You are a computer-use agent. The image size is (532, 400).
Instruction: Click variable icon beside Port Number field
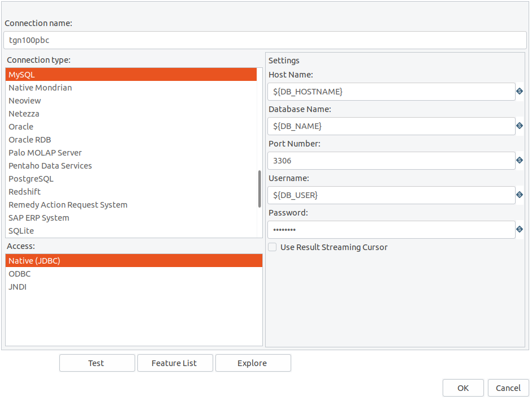(520, 160)
